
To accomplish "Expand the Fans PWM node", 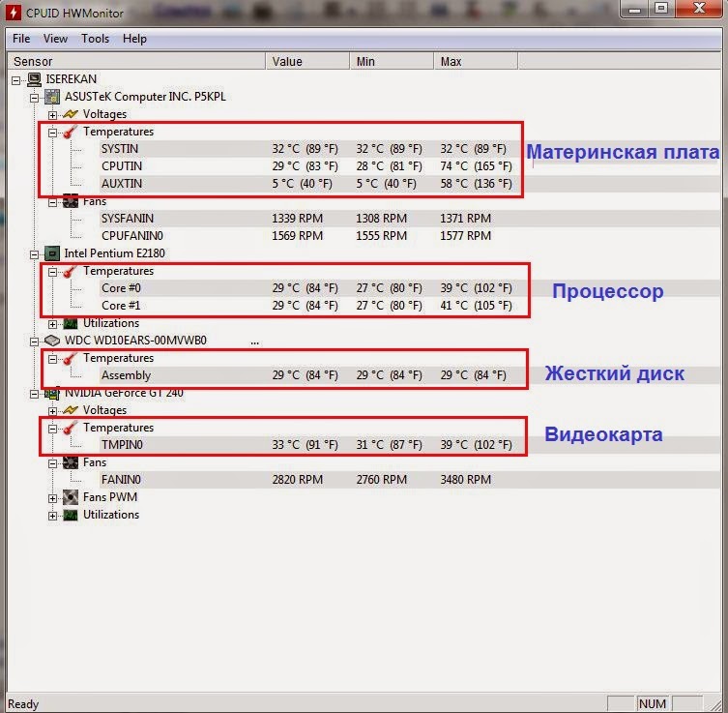I will pos(52,498).
